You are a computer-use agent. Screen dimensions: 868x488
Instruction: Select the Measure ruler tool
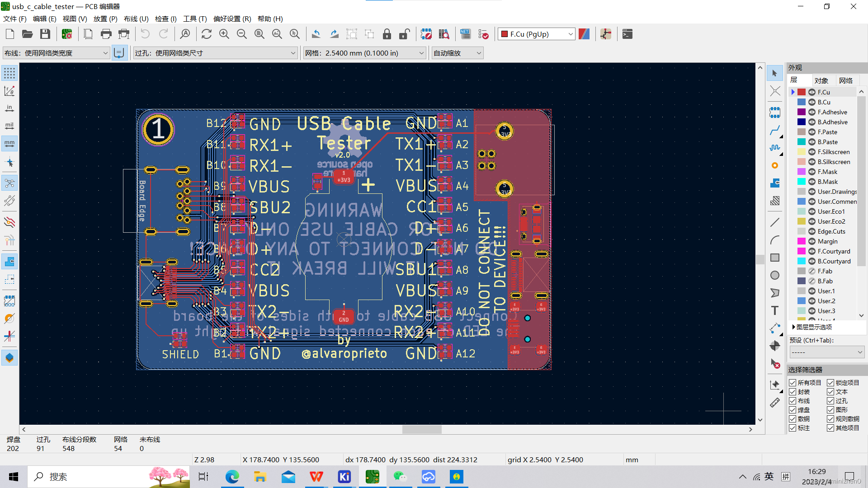coord(775,403)
